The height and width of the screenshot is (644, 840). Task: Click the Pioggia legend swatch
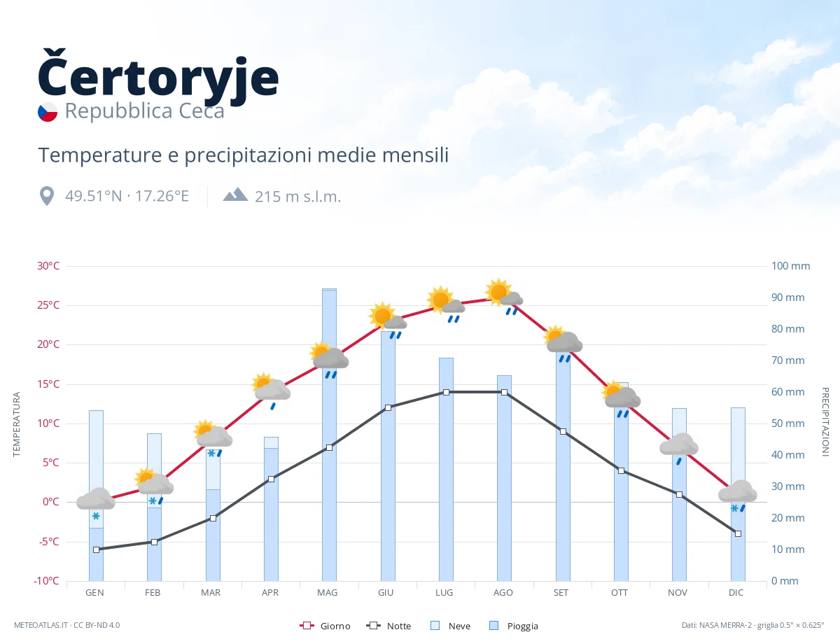pyautogui.click(x=495, y=626)
